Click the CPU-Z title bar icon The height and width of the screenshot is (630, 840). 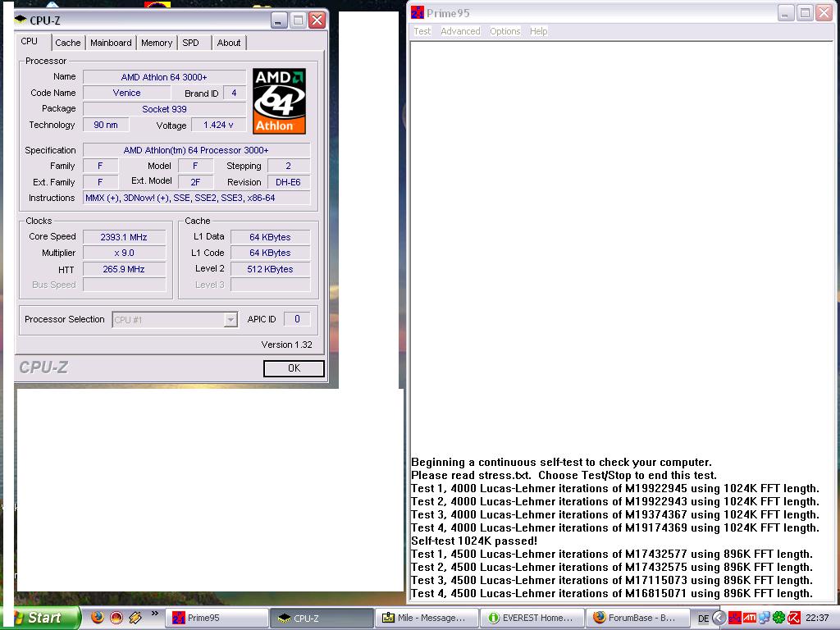[x=21, y=20]
